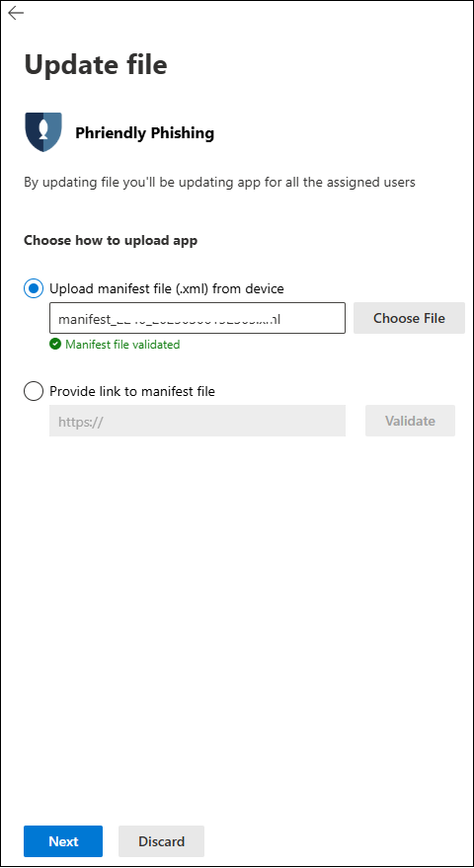This screenshot has width=474, height=868.
Task: Click the 'Update file' heading
Action: (96, 65)
